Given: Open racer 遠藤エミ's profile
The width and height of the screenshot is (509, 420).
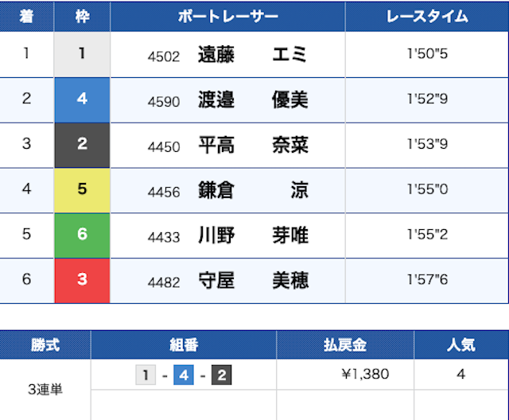Looking at the screenshot, I should point(252,55).
